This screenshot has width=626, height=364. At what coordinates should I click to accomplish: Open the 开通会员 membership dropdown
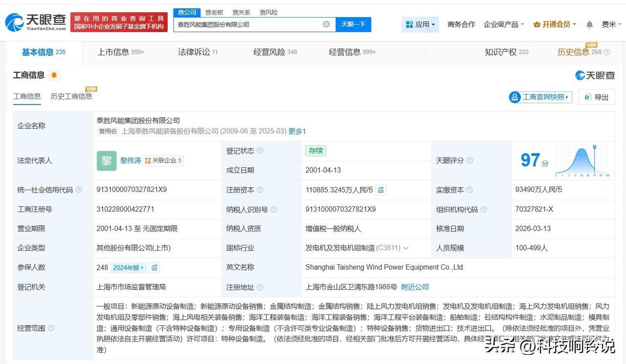[x=555, y=24]
